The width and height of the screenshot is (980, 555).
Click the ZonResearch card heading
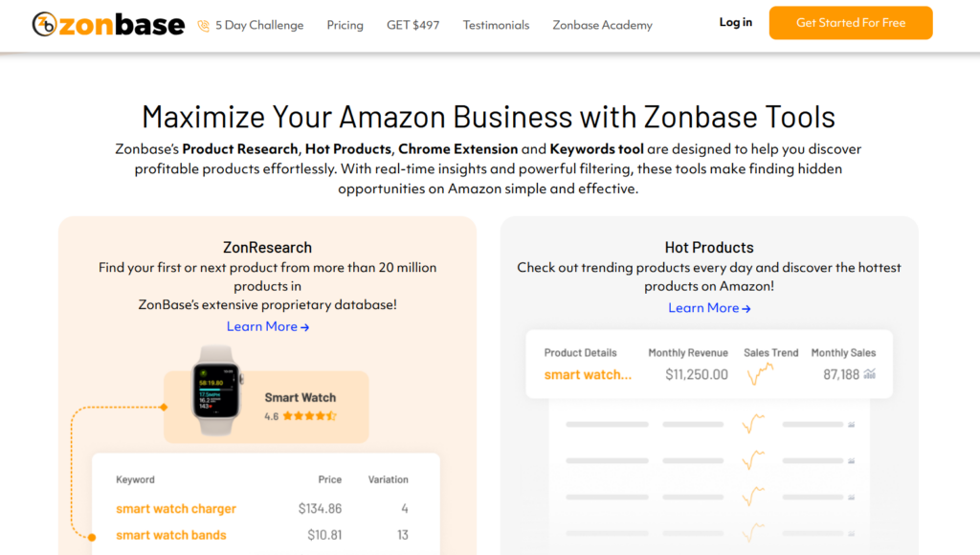[267, 248]
